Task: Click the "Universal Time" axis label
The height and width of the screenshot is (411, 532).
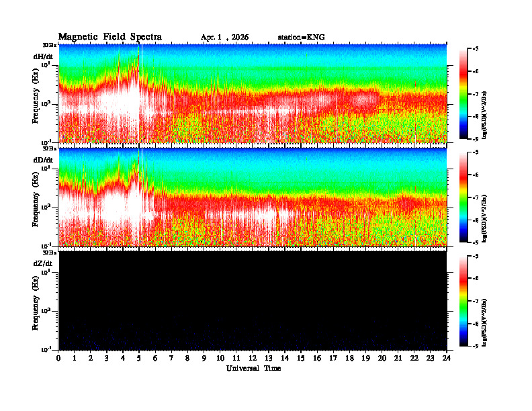Action: [253, 368]
